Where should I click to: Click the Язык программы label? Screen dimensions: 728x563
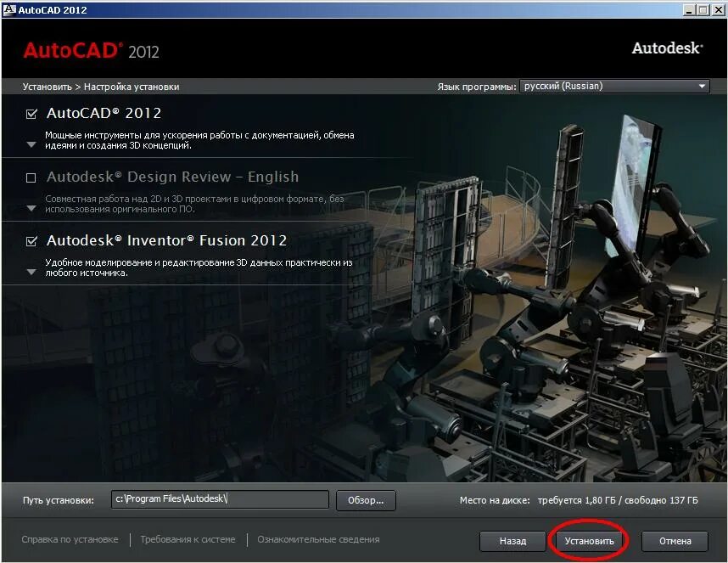476,87
